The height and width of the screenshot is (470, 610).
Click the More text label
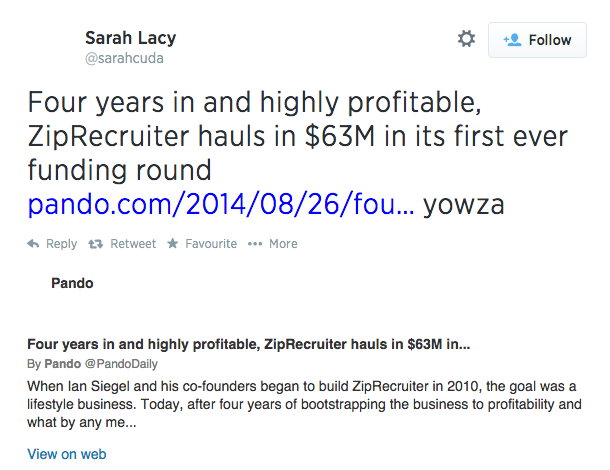tap(282, 244)
